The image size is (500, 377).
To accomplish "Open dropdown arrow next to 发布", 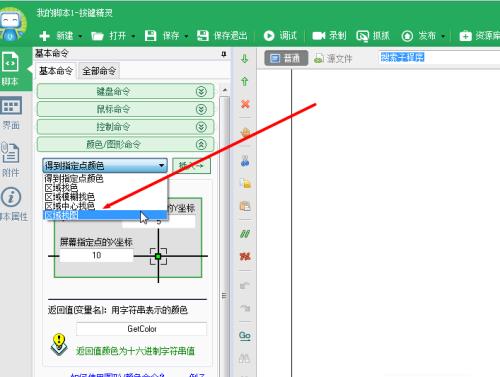I will pyautogui.click(x=443, y=36).
